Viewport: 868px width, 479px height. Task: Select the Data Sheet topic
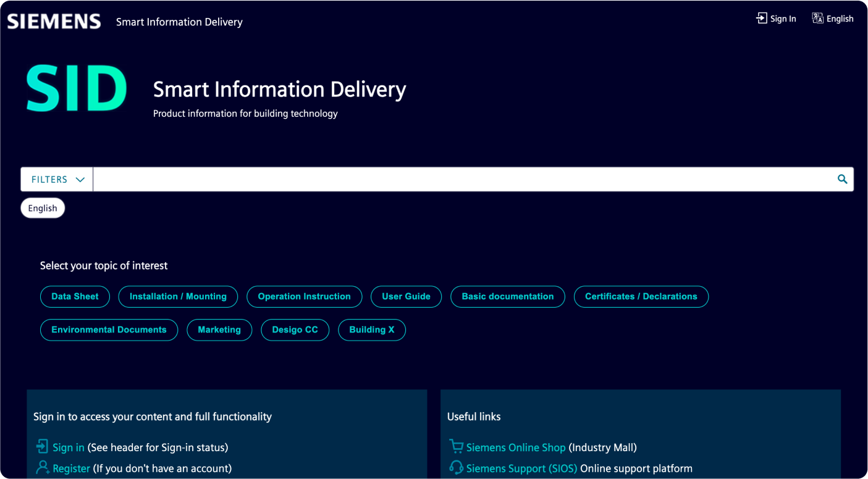[75, 297]
